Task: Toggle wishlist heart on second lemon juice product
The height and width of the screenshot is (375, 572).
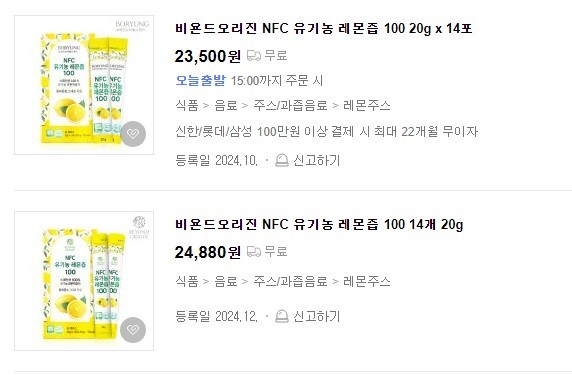Action: tap(133, 330)
